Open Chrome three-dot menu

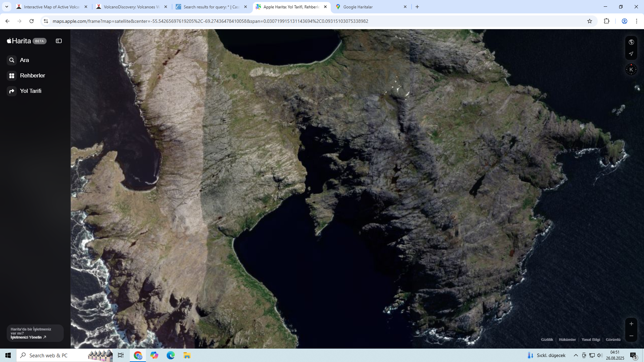(636, 21)
